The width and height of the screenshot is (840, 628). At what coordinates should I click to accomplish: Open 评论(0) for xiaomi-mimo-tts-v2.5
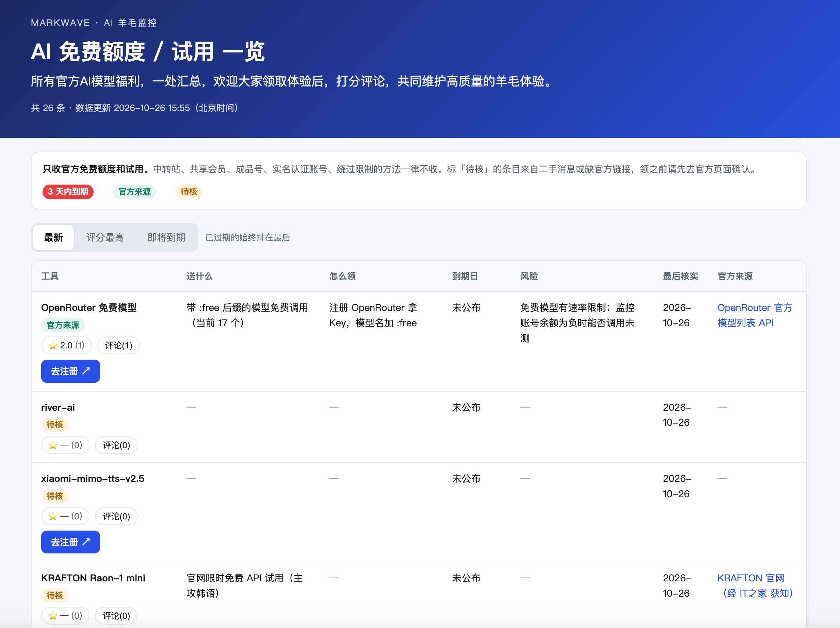pos(116,516)
